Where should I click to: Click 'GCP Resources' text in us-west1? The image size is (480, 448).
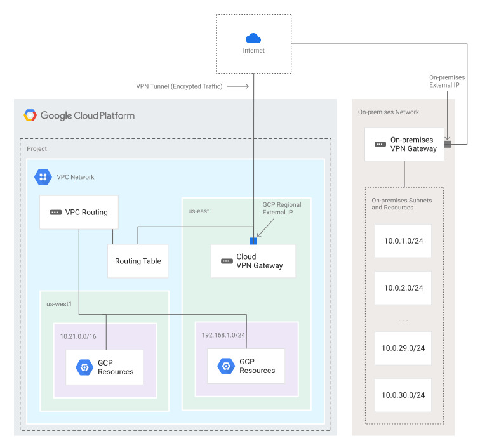[x=116, y=367]
